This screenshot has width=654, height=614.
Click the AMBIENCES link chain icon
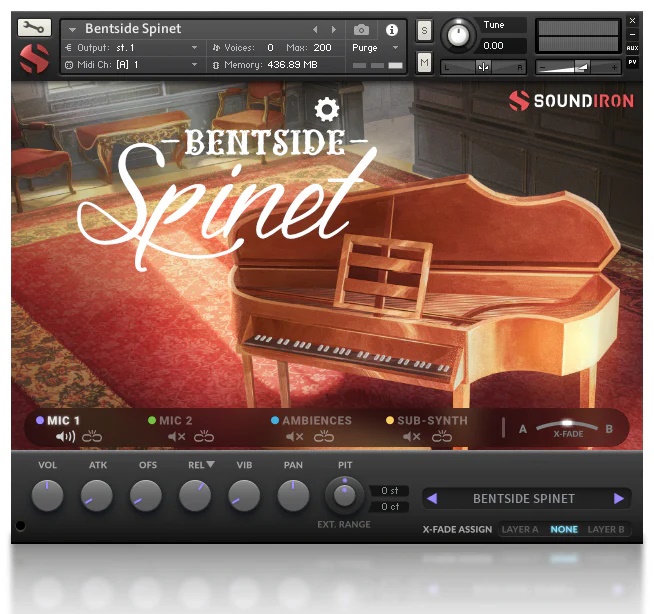324,436
